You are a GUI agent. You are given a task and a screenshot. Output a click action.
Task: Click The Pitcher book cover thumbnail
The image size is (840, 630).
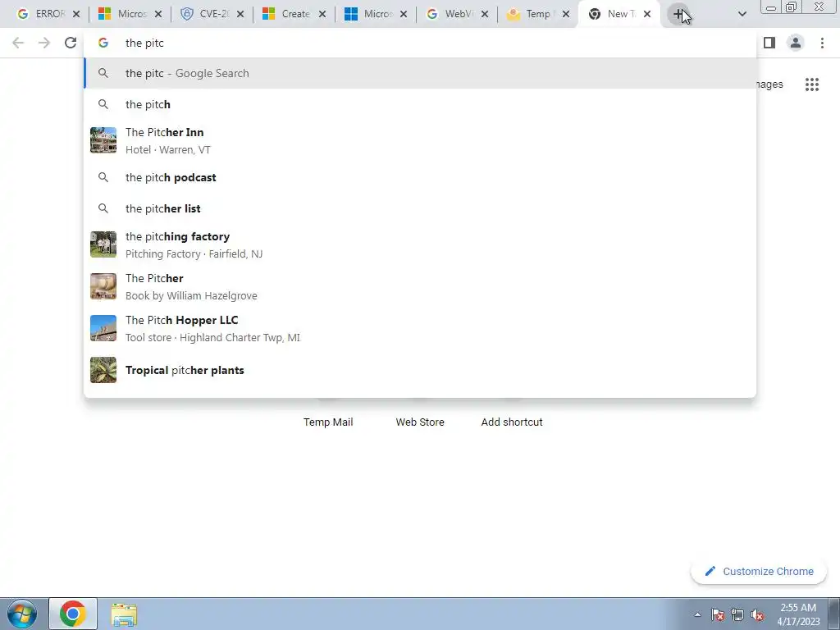click(x=103, y=286)
